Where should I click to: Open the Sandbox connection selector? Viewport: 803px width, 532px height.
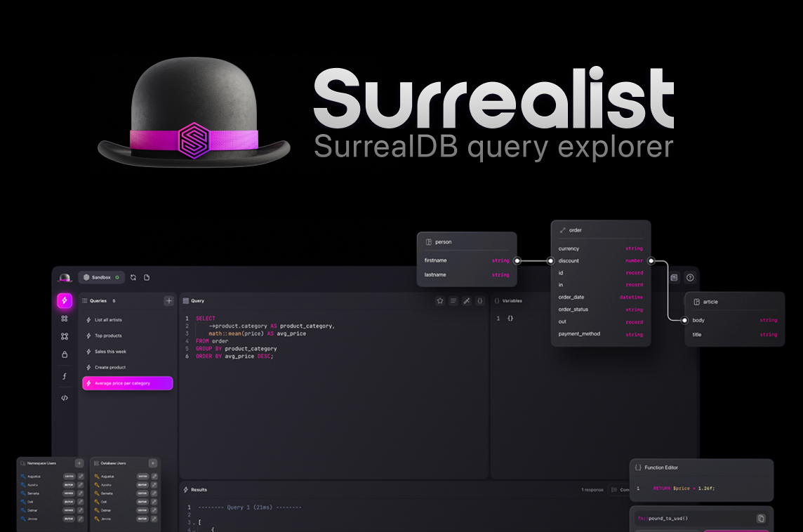101,277
